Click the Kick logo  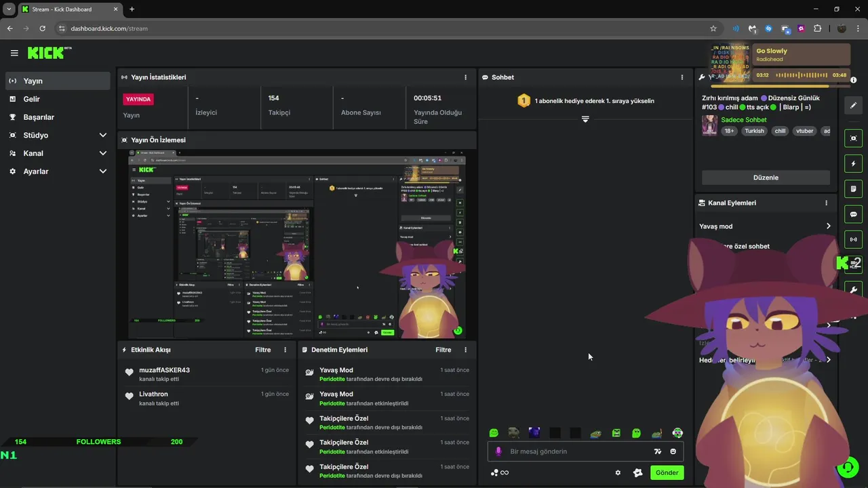[x=46, y=53]
